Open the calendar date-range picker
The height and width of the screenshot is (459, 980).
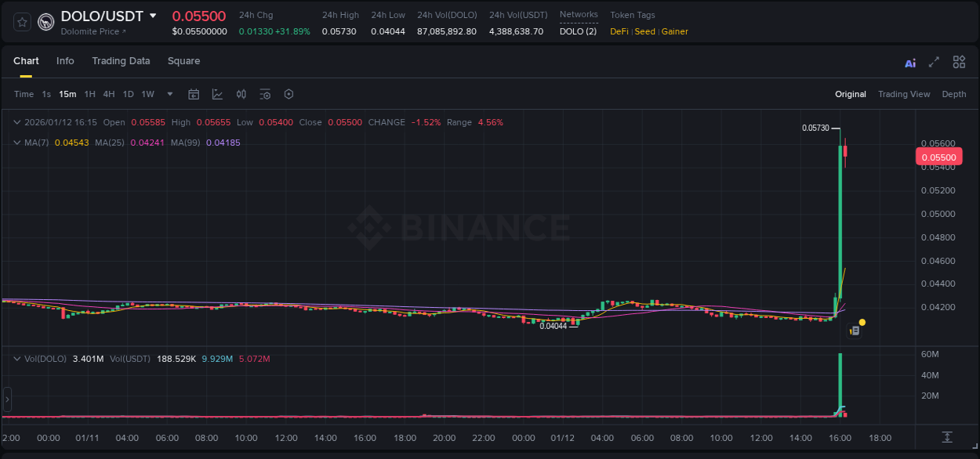pos(194,94)
